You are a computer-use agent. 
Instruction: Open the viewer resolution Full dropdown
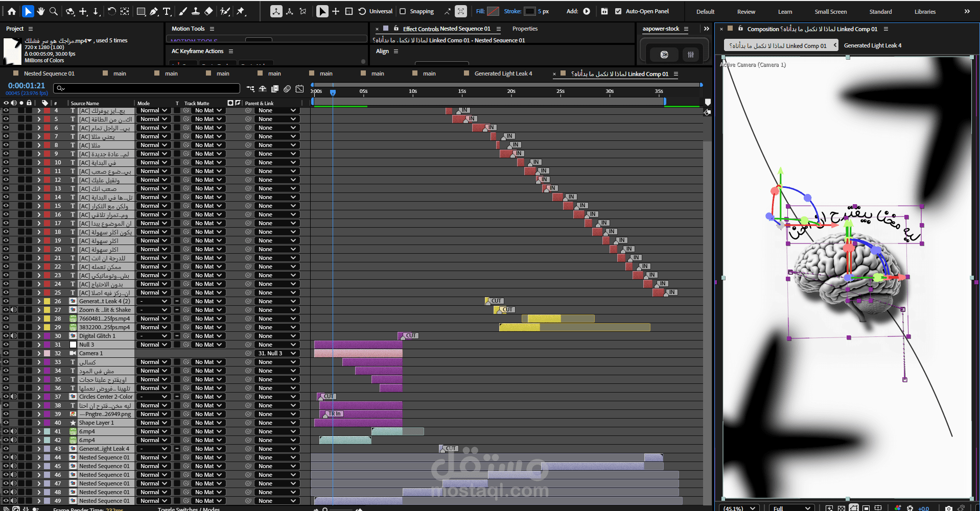[791, 508]
